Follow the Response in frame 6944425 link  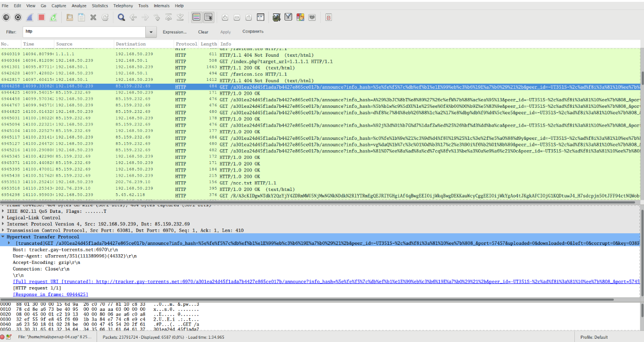click(x=51, y=295)
